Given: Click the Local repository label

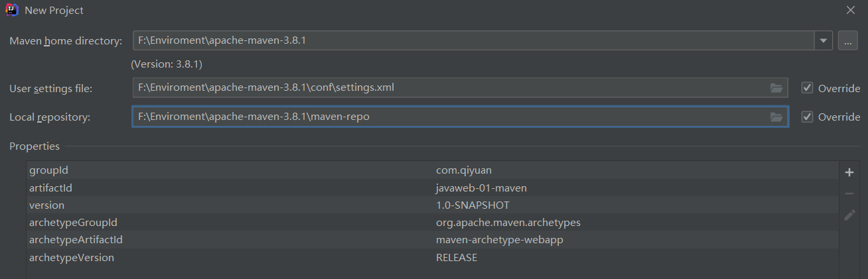Looking at the screenshot, I should (x=50, y=117).
